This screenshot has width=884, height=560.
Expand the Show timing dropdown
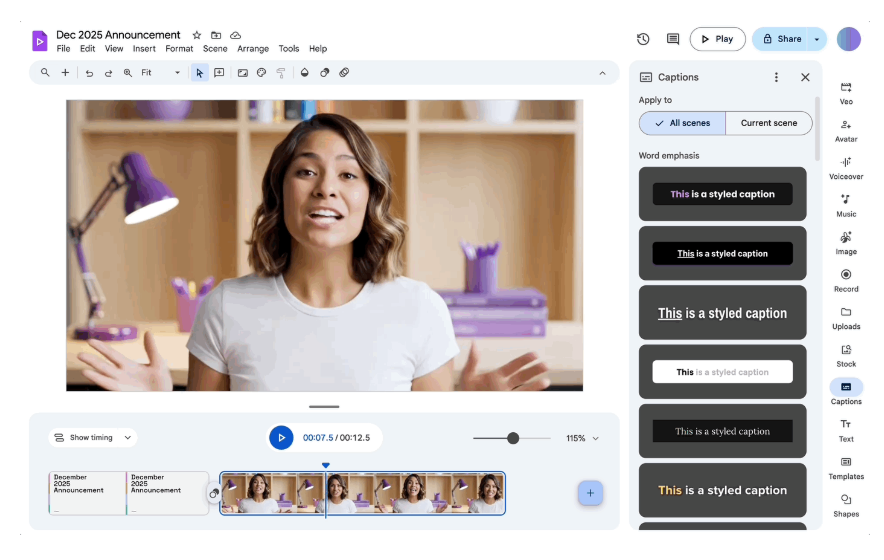93,438
